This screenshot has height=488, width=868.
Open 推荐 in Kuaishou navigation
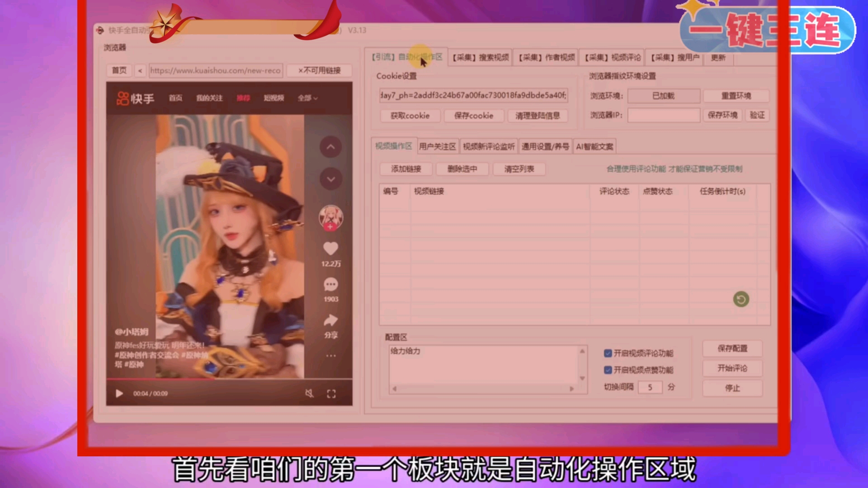coord(243,98)
